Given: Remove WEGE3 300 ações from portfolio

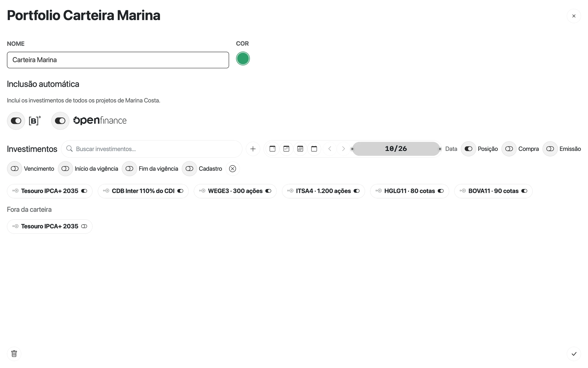Looking at the screenshot, I should pos(268,191).
